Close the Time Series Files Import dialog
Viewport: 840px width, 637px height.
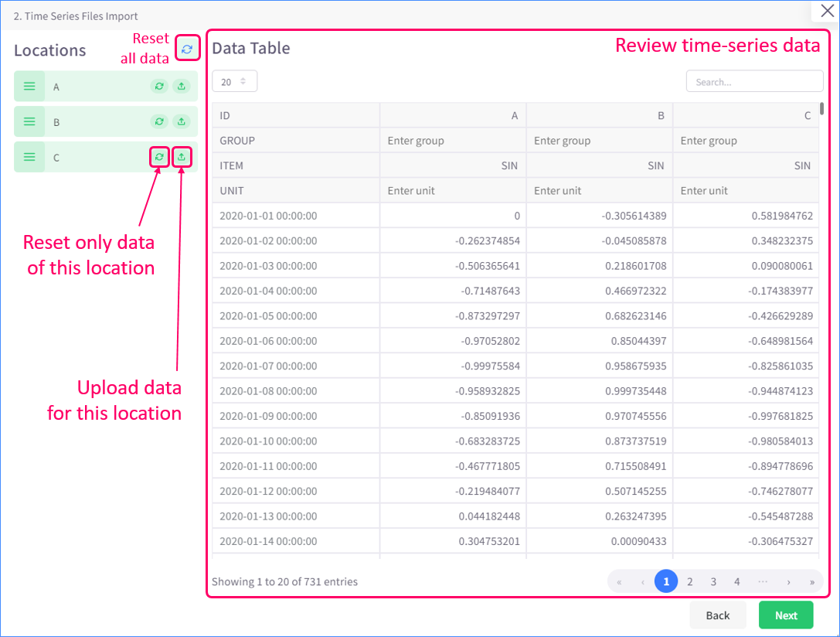pos(827,11)
